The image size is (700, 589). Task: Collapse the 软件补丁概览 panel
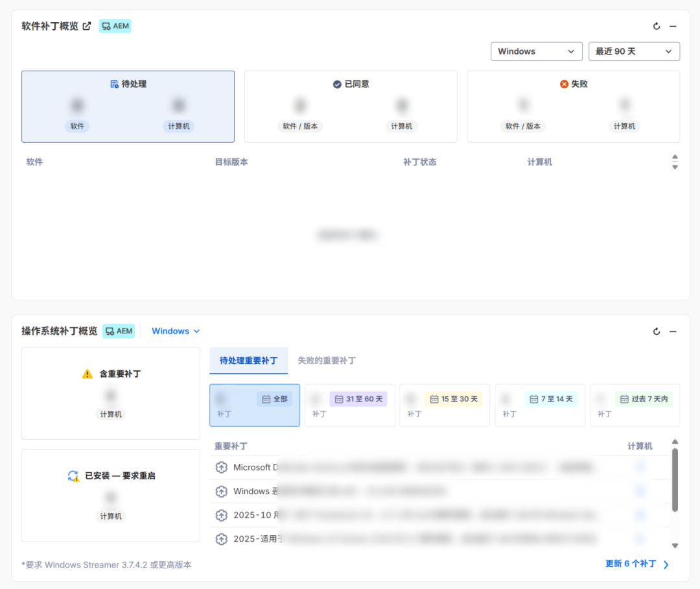(x=673, y=27)
